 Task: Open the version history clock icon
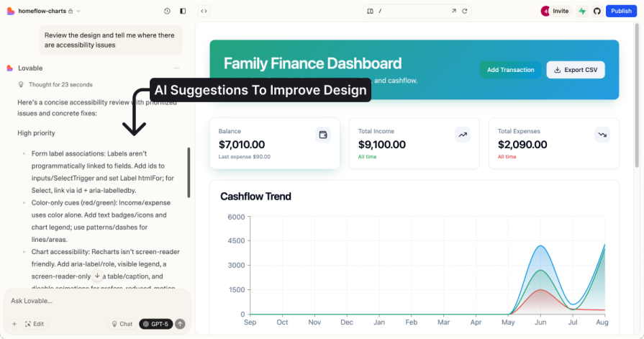167,11
